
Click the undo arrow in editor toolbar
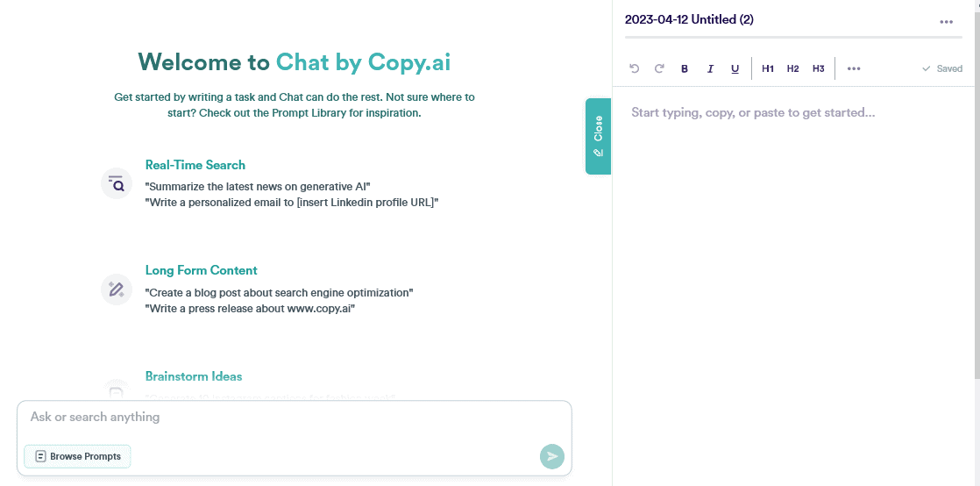[635, 68]
